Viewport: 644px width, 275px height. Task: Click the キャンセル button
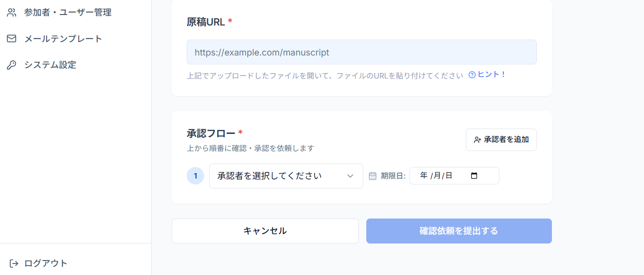click(x=265, y=231)
